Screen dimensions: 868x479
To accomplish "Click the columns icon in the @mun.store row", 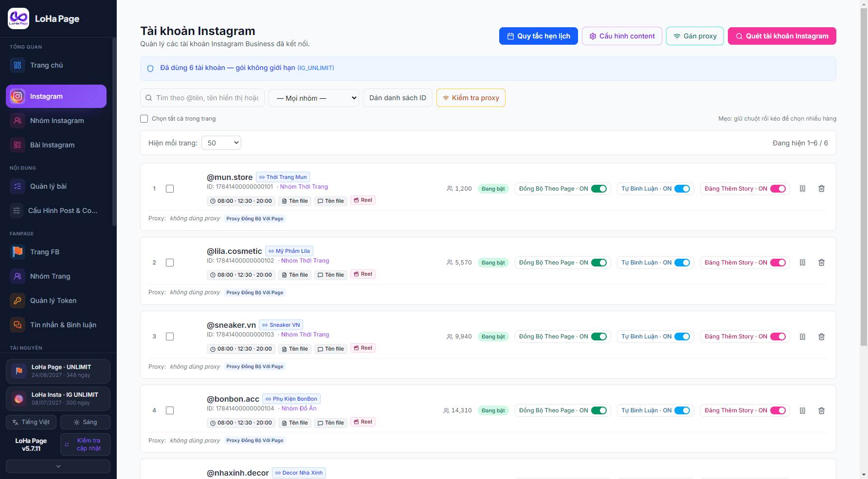I will [x=803, y=189].
